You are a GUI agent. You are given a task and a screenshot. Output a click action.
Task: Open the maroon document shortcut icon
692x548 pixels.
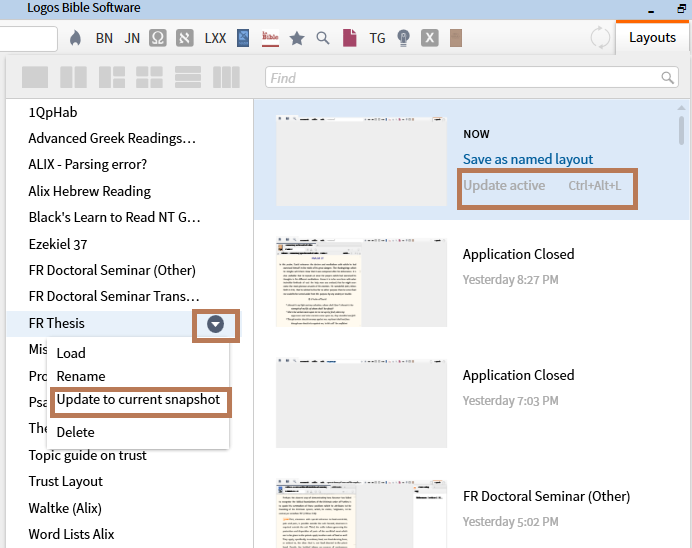[x=350, y=38]
